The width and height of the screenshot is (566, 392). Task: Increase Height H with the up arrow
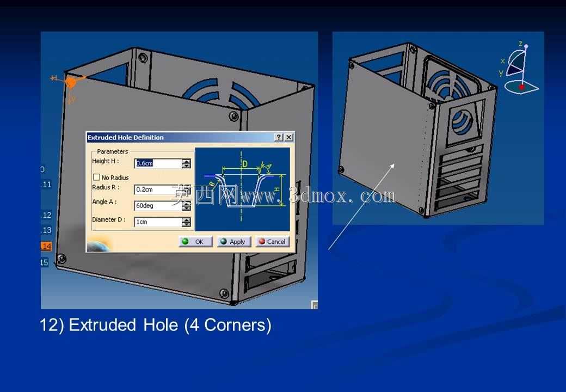pos(186,161)
